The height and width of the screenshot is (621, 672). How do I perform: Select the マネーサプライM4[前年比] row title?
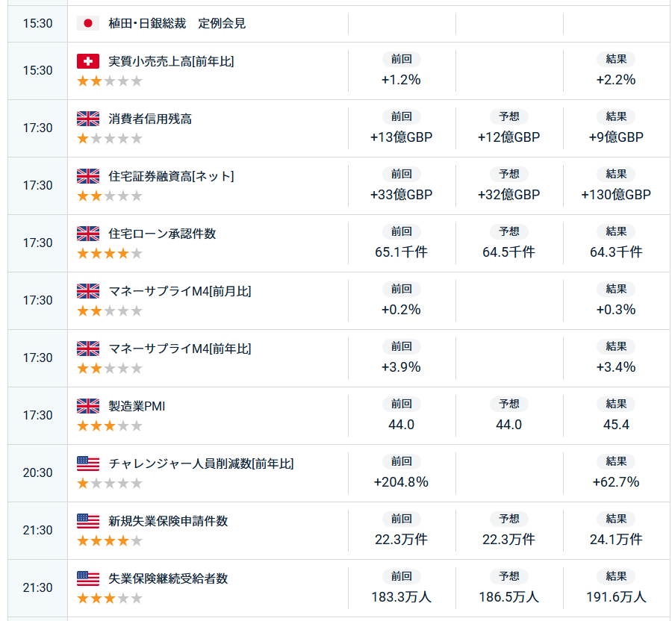tap(179, 349)
